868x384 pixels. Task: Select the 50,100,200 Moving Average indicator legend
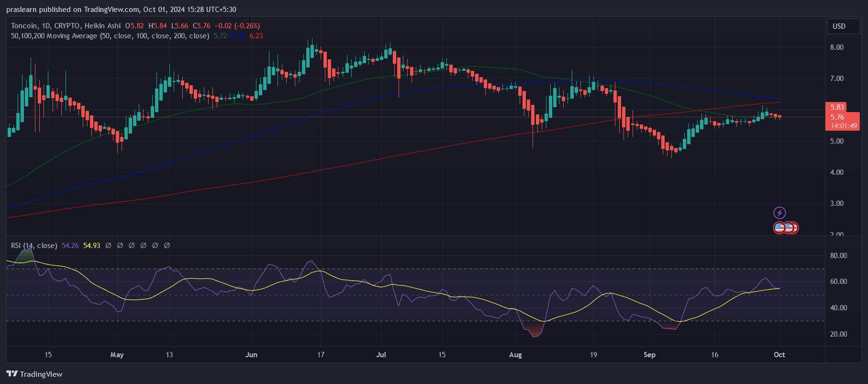110,36
